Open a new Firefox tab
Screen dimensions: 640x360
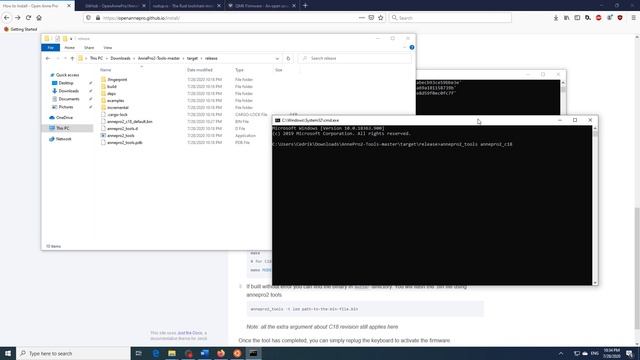(305, 6)
